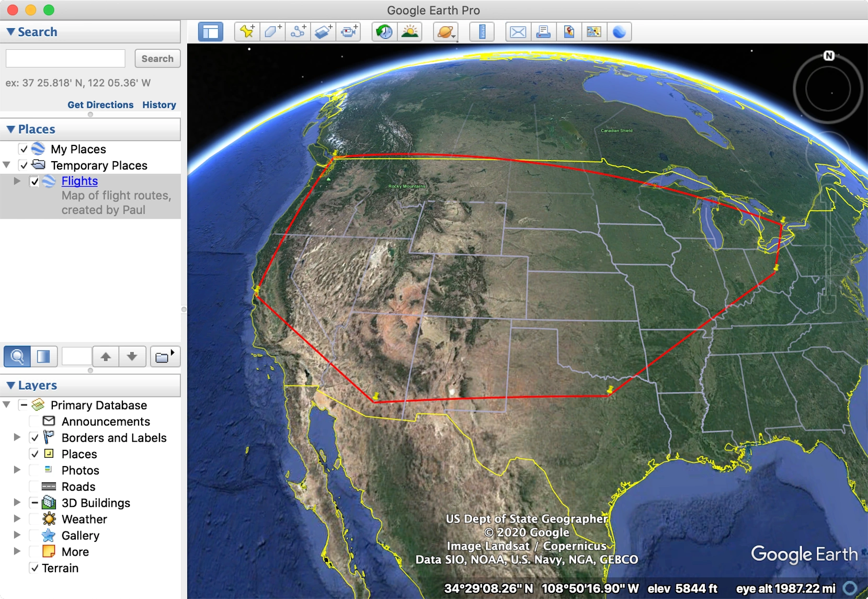Add a path with toolbar icon
868x599 pixels.
298,32
